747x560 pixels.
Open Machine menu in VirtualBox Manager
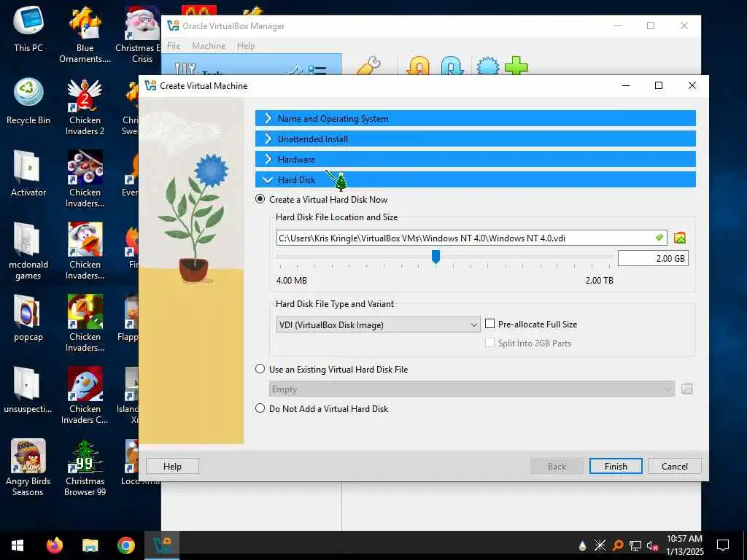tap(209, 46)
